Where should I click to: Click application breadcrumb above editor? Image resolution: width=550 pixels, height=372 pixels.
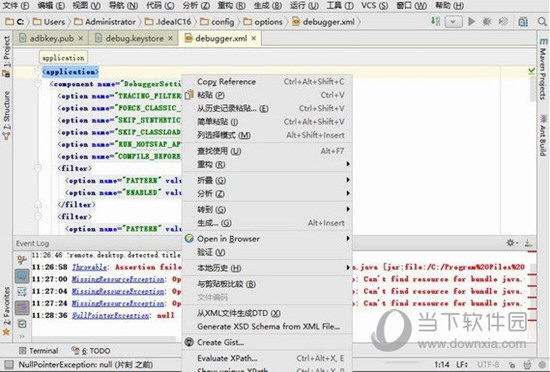point(63,58)
